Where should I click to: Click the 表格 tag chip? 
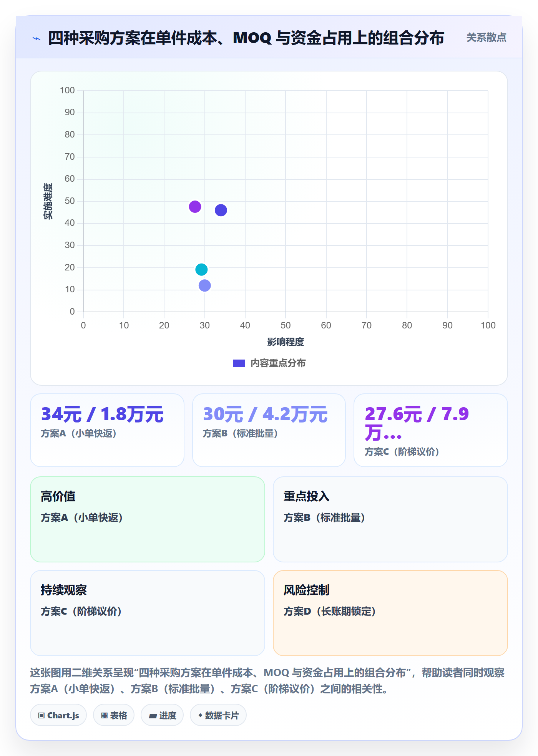(114, 715)
